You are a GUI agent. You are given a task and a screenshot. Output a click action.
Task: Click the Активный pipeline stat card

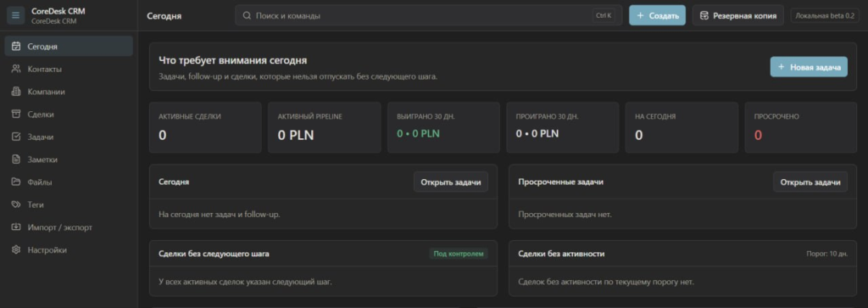tap(325, 127)
